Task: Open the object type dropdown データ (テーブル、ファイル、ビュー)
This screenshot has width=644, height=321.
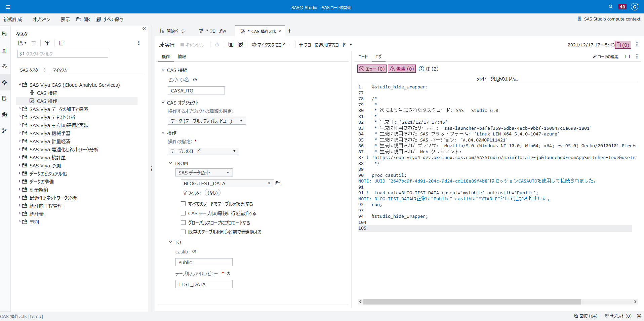Action: click(207, 121)
